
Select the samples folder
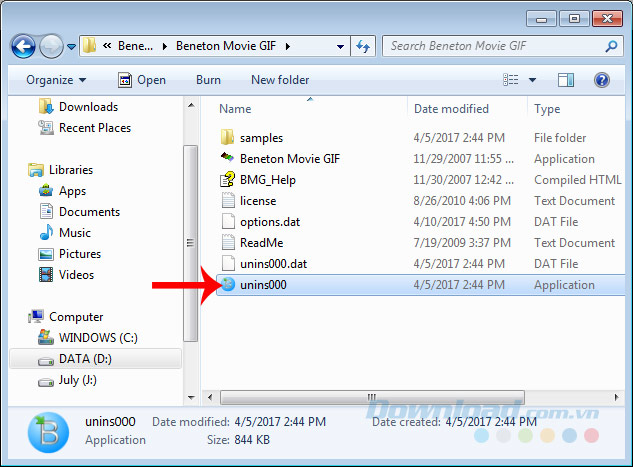coord(261,138)
